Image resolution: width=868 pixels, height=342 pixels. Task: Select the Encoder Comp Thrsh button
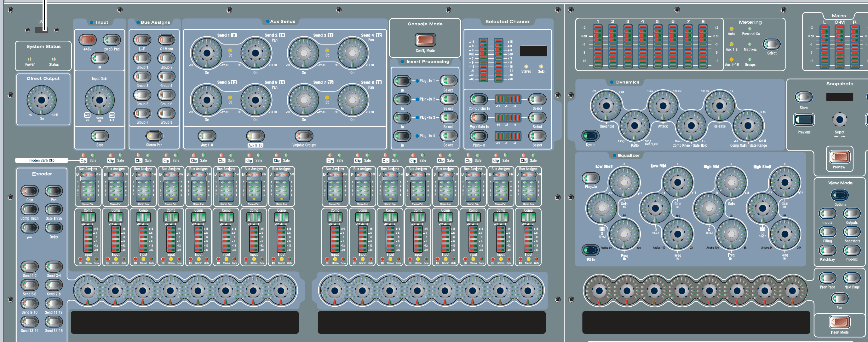pyautogui.click(x=30, y=209)
